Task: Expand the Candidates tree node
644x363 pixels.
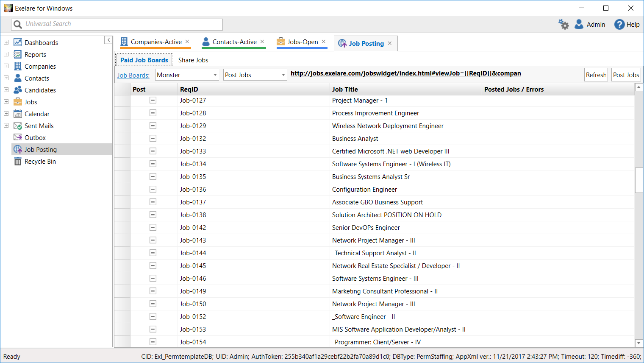Action: (6, 90)
